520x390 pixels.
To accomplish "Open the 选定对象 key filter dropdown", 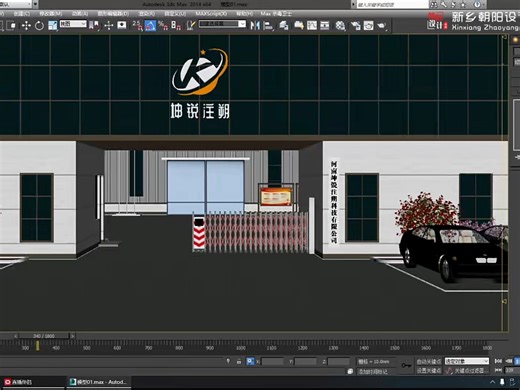I will (467, 361).
